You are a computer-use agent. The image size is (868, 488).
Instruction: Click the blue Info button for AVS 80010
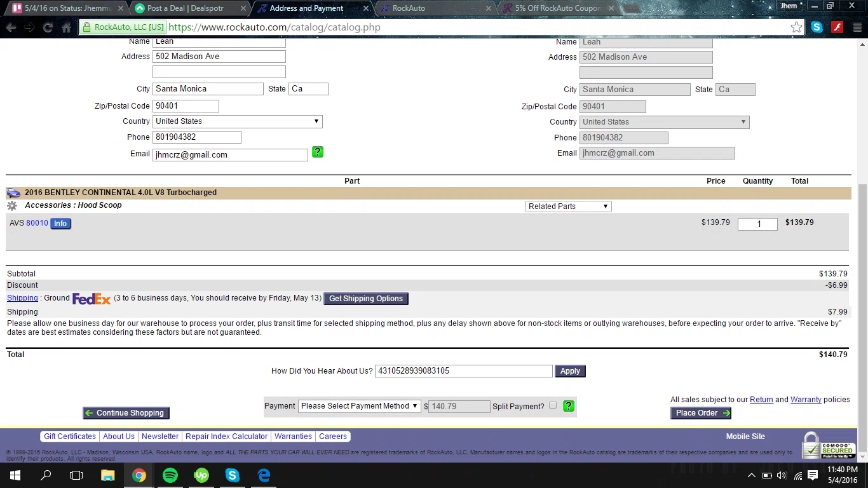[x=60, y=224]
